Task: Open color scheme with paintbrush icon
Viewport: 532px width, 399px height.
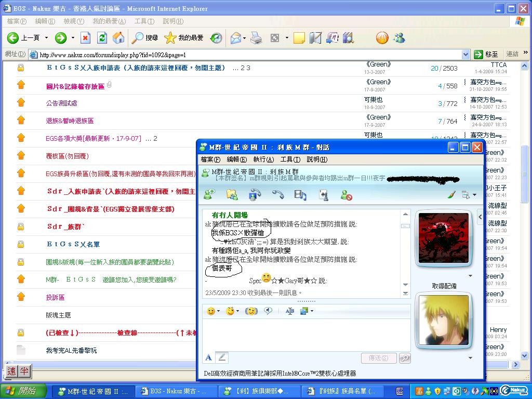Action: coord(451,195)
